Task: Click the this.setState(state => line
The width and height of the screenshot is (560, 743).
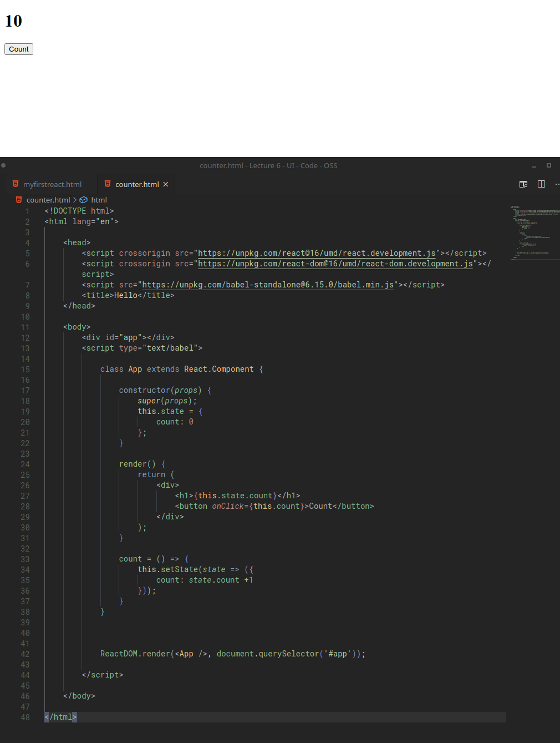Action: coord(196,569)
